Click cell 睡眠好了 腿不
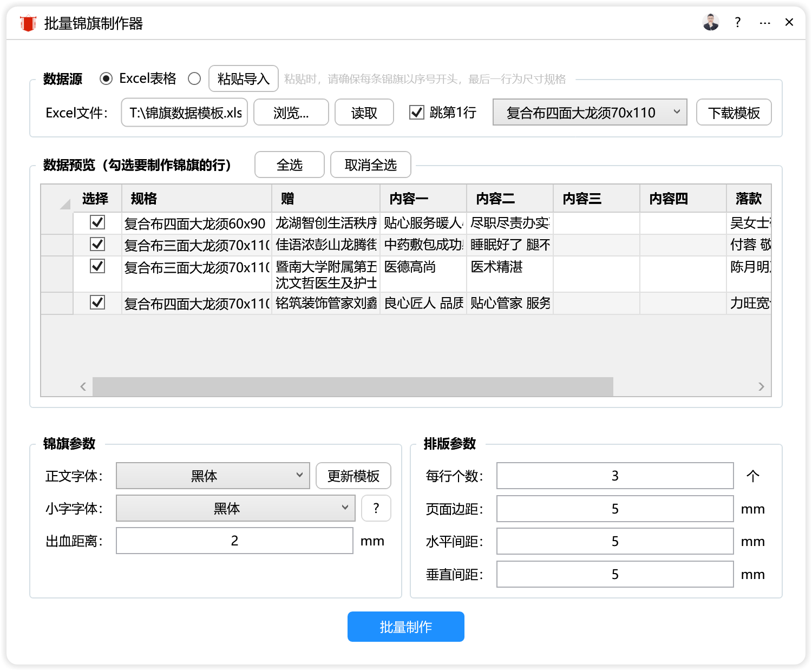 coord(510,245)
